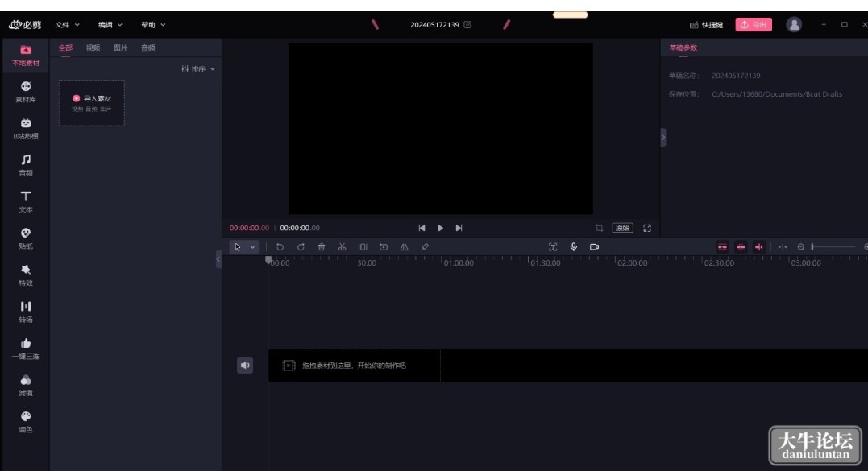Play the preview video
The height and width of the screenshot is (471, 868).
click(441, 228)
